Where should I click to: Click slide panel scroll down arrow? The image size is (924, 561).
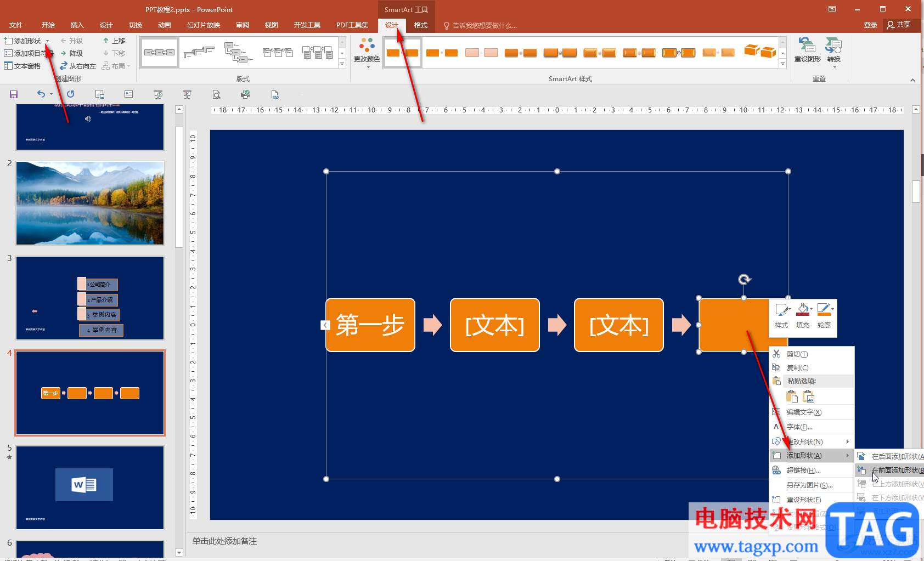[x=179, y=552]
